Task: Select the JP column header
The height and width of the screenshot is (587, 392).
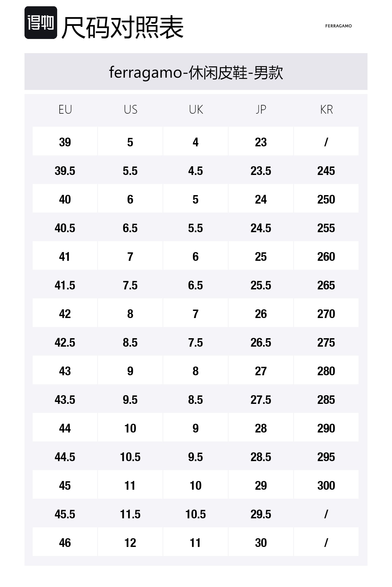Action: (261, 110)
